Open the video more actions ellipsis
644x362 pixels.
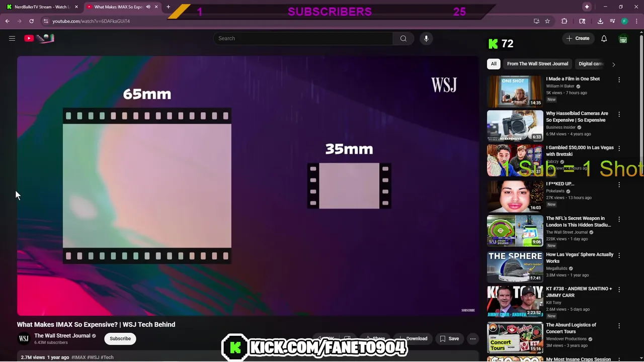(x=473, y=339)
